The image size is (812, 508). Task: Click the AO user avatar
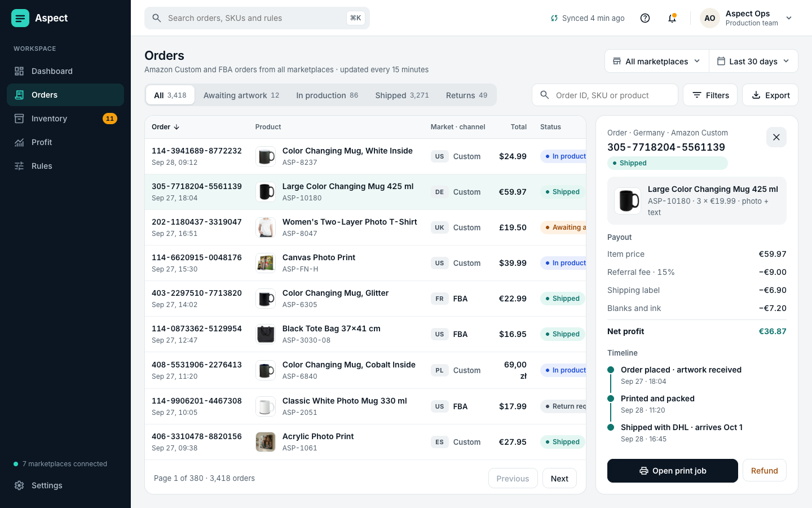click(710, 18)
